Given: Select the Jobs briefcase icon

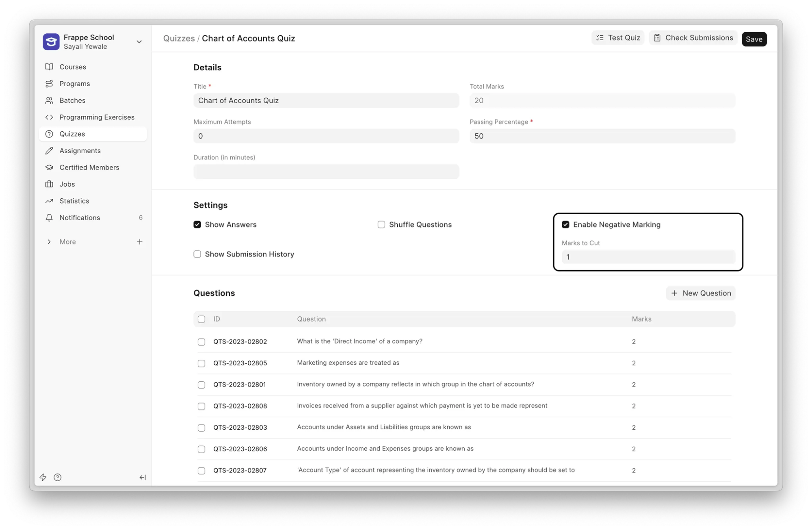Looking at the screenshot, I should coord(49,184).
